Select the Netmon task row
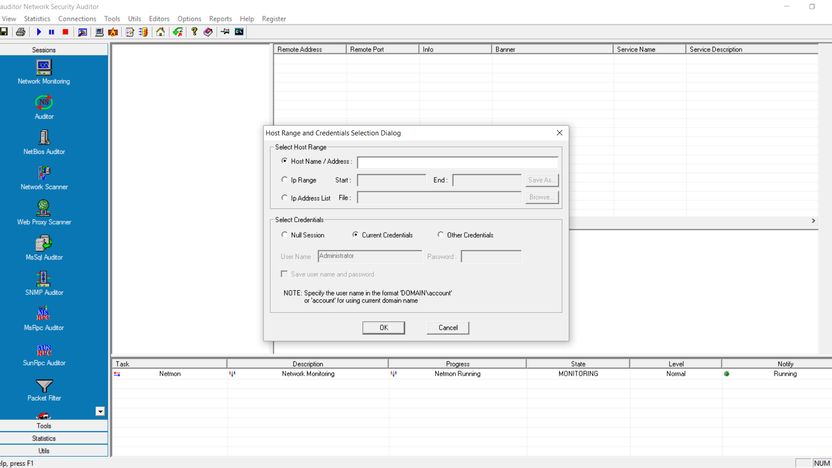832x468 pixels. coord(472,374)
